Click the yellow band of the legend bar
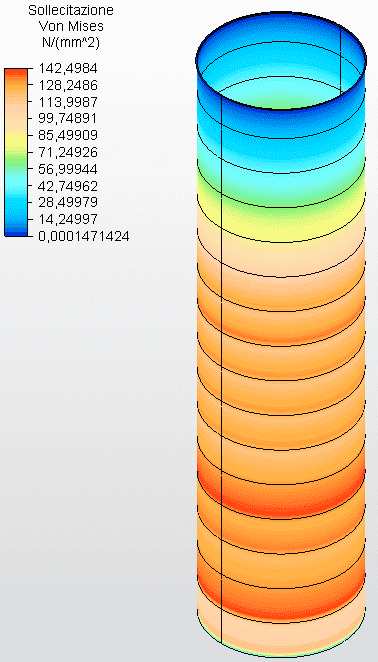Image resolution: width=378 pixels, height=662 pixels. (16, 140)
